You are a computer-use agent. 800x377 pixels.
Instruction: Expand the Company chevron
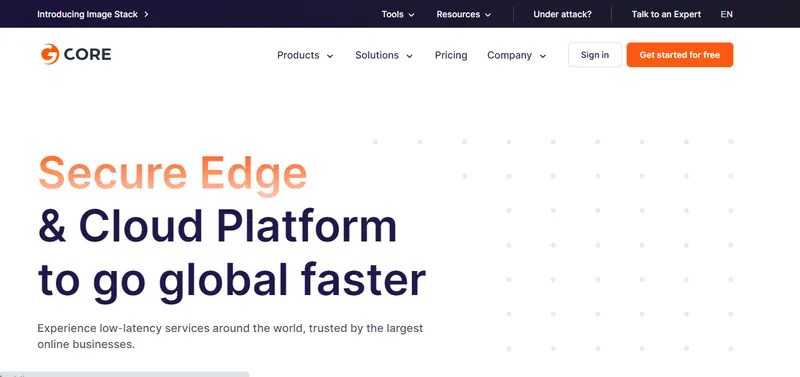(x=542, y=56)
